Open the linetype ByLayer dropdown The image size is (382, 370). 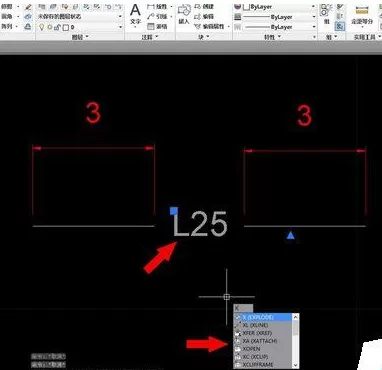point(313,27)
